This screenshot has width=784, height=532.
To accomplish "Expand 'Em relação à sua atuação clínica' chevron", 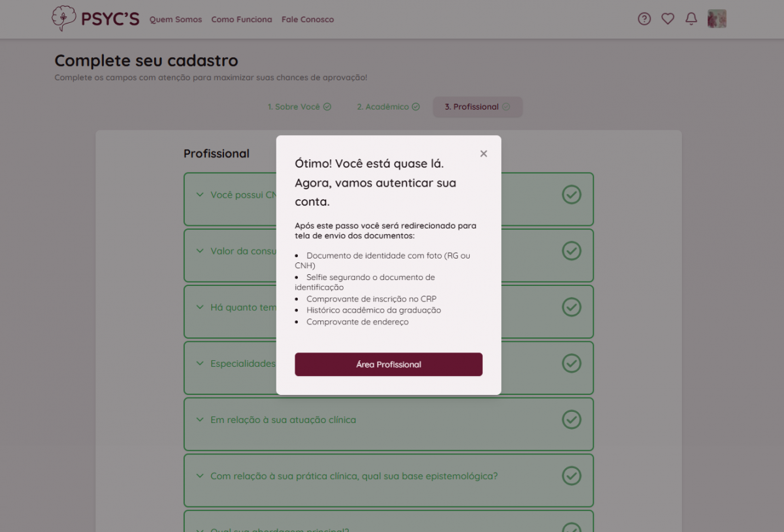I will pos(200,420).
